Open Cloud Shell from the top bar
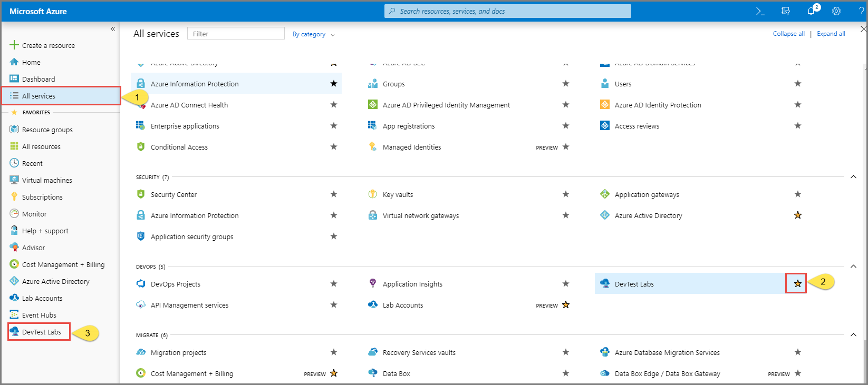Viewport: 868px width, 385px height. [x=760, y=11]
